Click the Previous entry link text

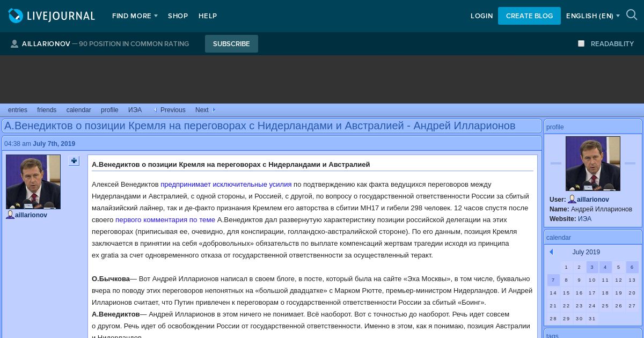173,110
